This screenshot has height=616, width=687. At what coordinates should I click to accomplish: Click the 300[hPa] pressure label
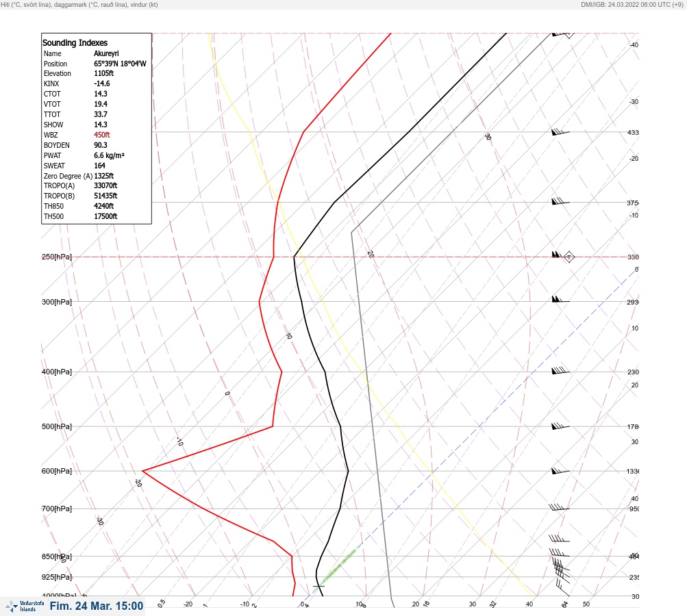(57, 302)
